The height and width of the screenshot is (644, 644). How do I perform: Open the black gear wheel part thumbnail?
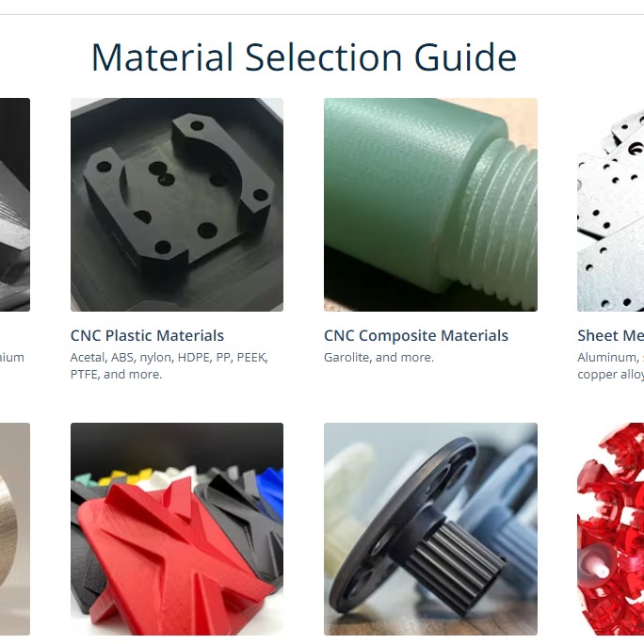(x=430, y=529)
